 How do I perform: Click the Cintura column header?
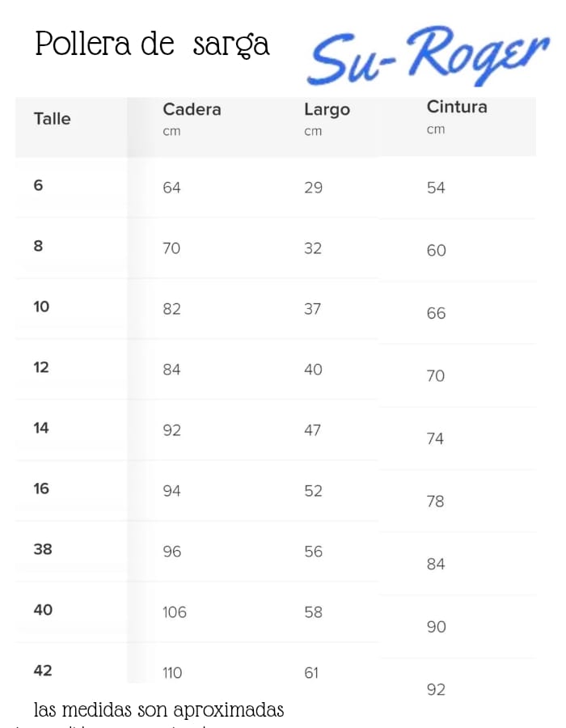[x=457, y=108]
